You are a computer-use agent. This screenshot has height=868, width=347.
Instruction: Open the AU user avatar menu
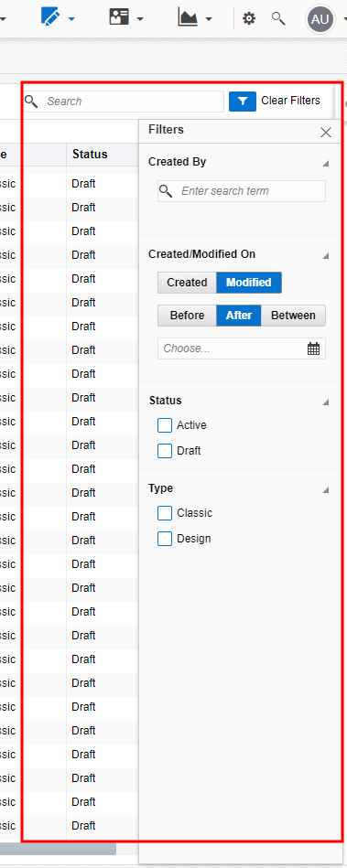coord(320,19)
